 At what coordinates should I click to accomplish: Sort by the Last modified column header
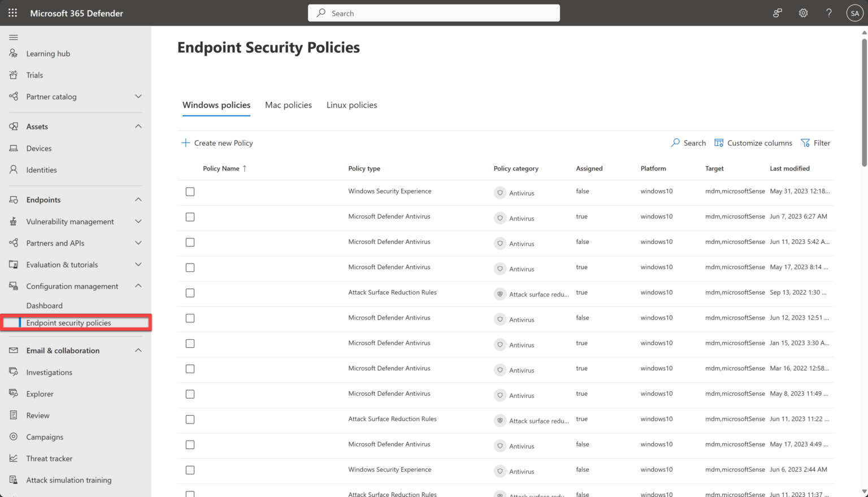click(x=789, y=168)
